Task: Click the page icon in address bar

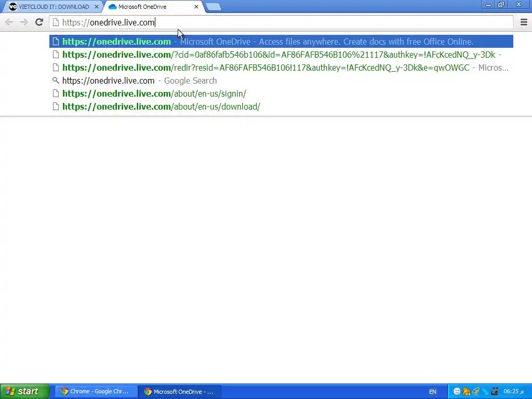Action: click(x=56, y=22)
